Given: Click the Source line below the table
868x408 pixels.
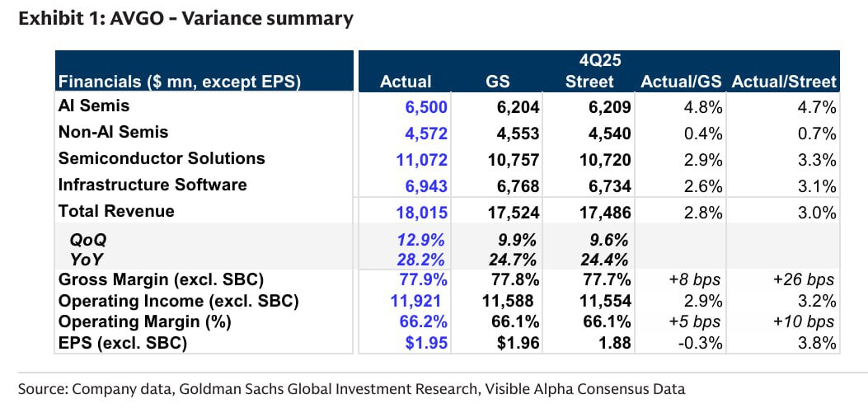Looking at the screenshot, I should [352, 388].
